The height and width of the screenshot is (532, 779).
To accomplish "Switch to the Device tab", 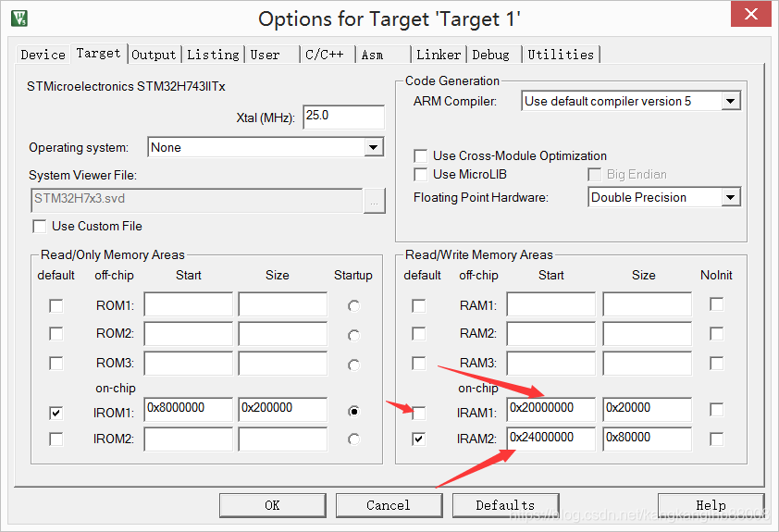I will pyautogui.click(x=43, y=55).
